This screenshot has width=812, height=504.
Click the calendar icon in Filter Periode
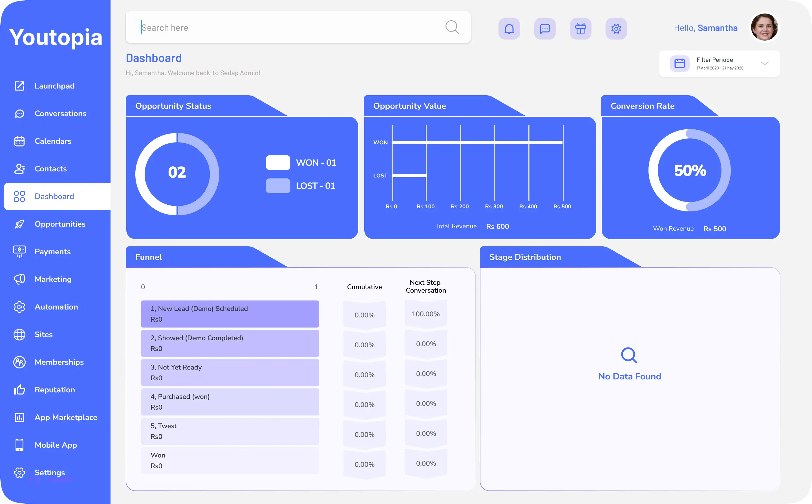pyautogui.click(x=679, y=63)
